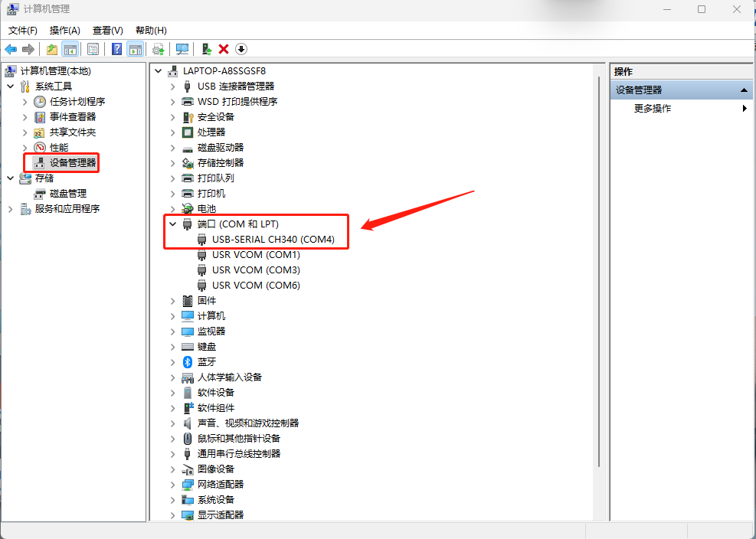Open the Properties toolbar icon
This screenshot has width=756, height=539.
pyautogui.click(x=93, y=49)
